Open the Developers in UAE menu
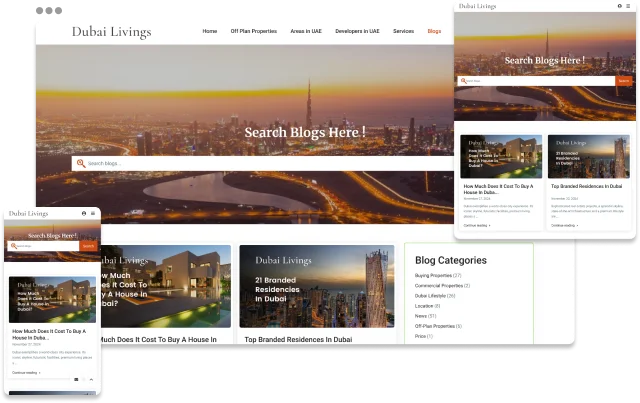 [357, 31]
